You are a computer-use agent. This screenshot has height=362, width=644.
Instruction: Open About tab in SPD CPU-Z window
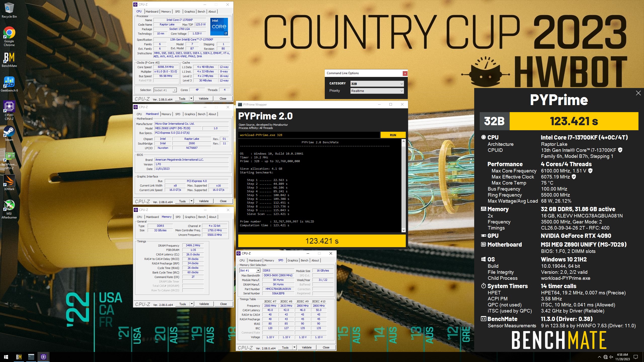click(315, 260)
